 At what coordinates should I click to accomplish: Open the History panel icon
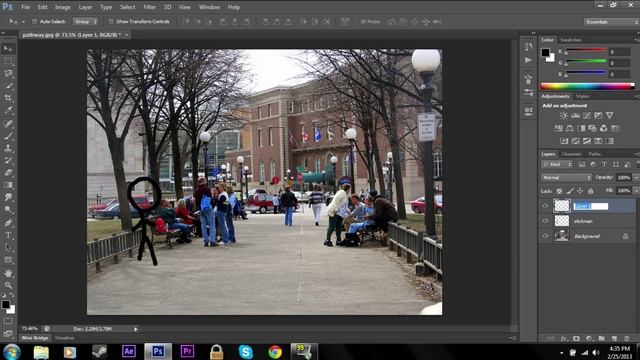tap(529, 47)
